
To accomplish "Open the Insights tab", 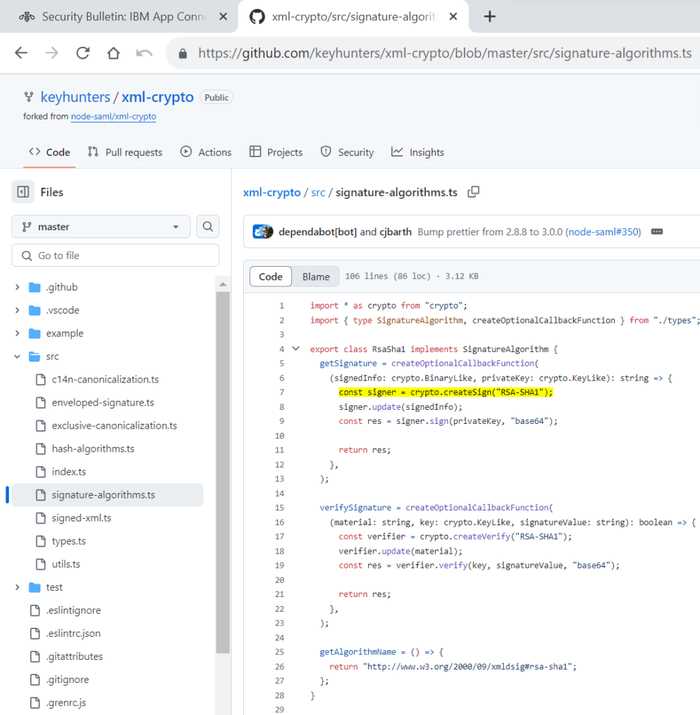I will pos(417,152).
